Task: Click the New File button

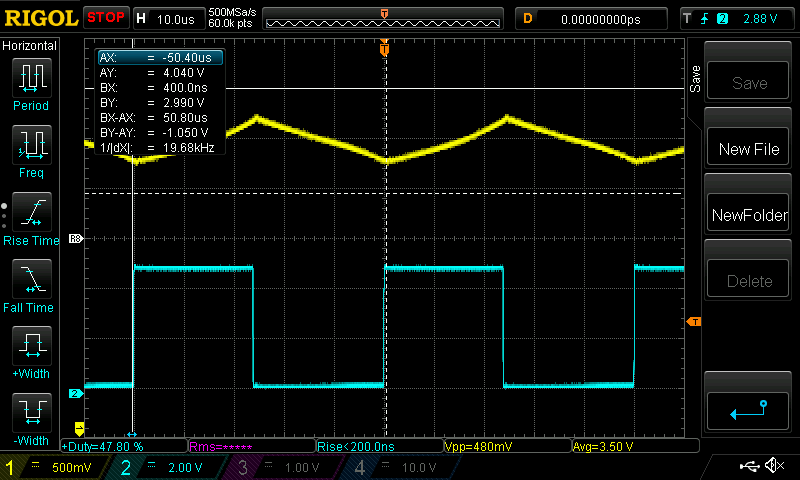Action: point(749,149)
